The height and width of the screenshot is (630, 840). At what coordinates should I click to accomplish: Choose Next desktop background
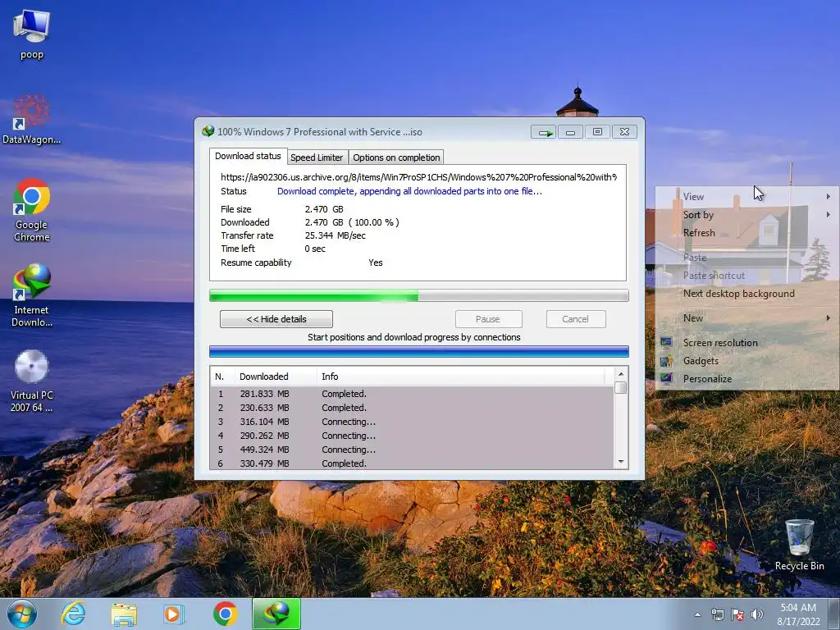pos(746,294)
